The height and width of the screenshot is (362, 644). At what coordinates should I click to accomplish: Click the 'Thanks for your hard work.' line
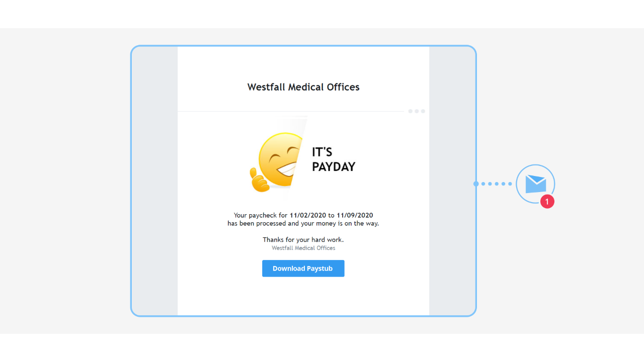tap(303, 240)
